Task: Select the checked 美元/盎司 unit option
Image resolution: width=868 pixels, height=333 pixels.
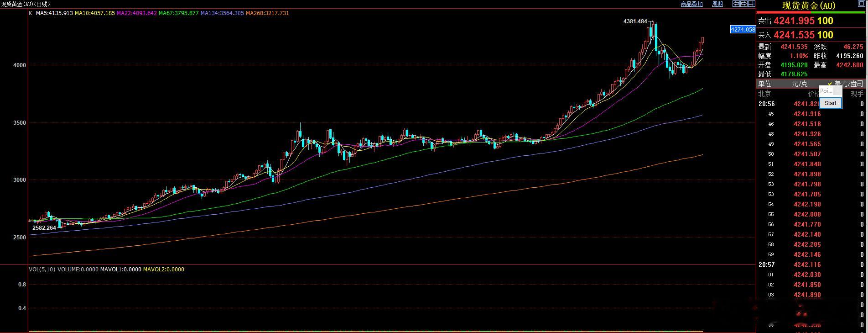Action: coord(845,84)
